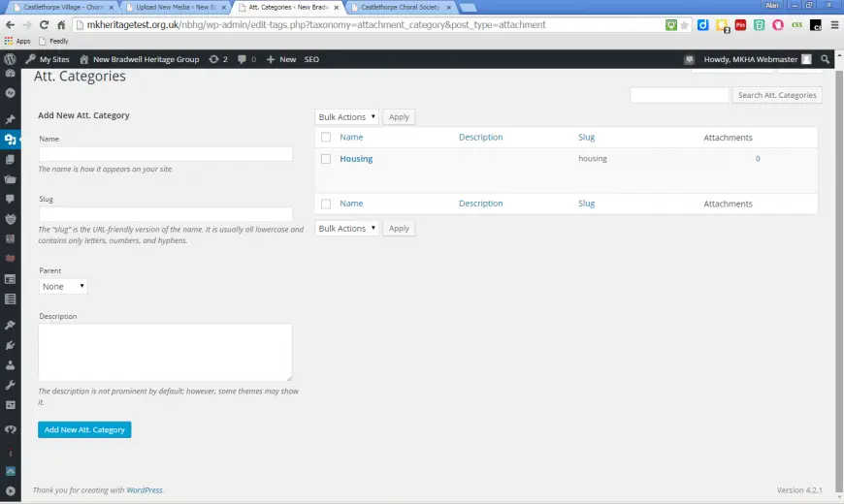Open the Parent None dropdown
The image size is (844, 504).
(63, 286)
